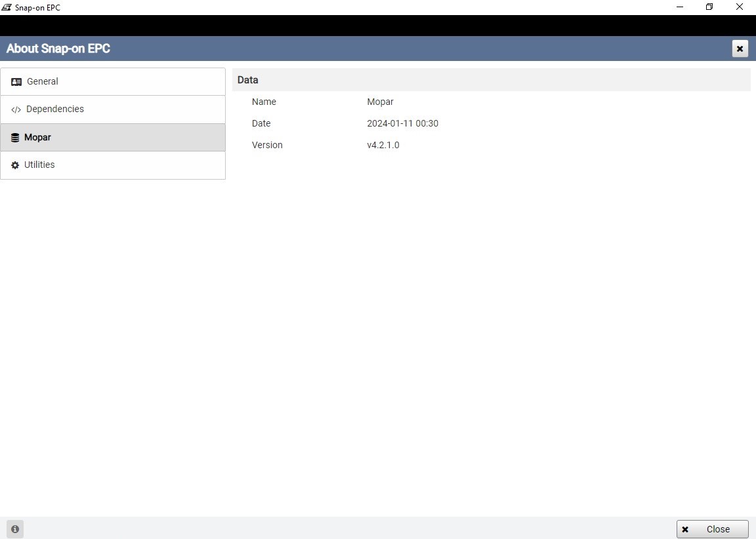Select the Mopar tab
This screenshot has height=539, width=756.
(x=113, y=137)
